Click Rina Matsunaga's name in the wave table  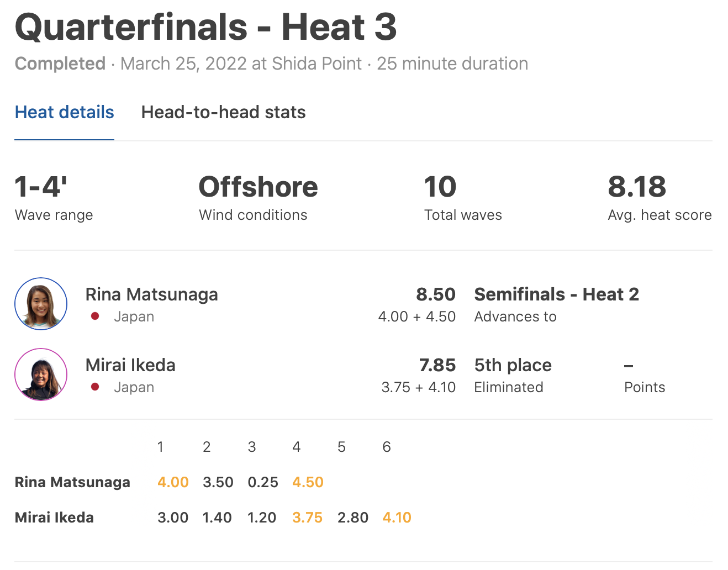tap(72, 482)
